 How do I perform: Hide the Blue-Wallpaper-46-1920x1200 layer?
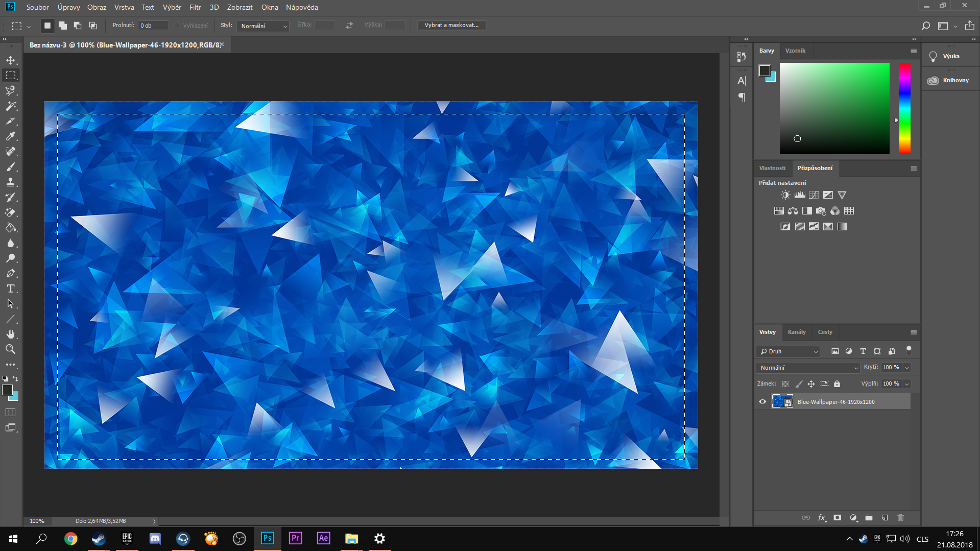(x=762, y=402)
